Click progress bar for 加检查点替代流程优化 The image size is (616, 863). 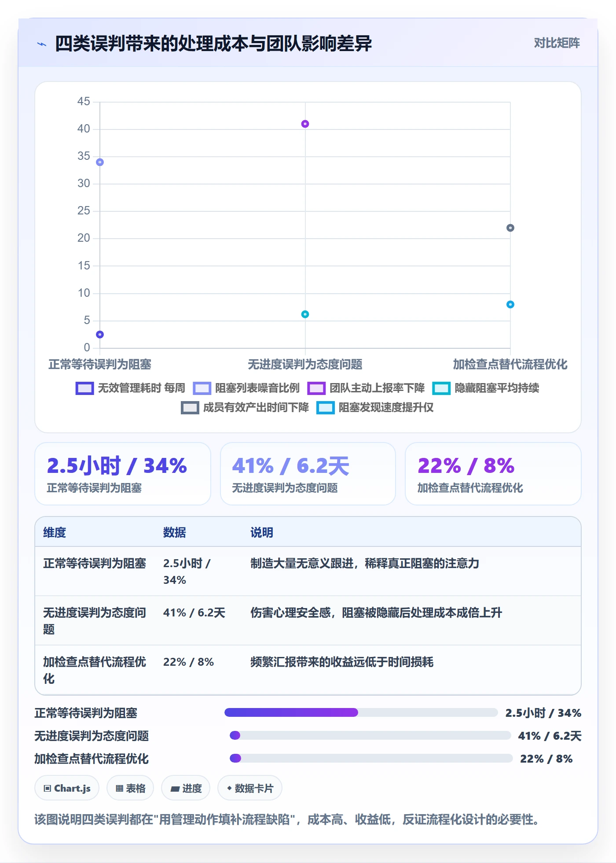point(371,758)
